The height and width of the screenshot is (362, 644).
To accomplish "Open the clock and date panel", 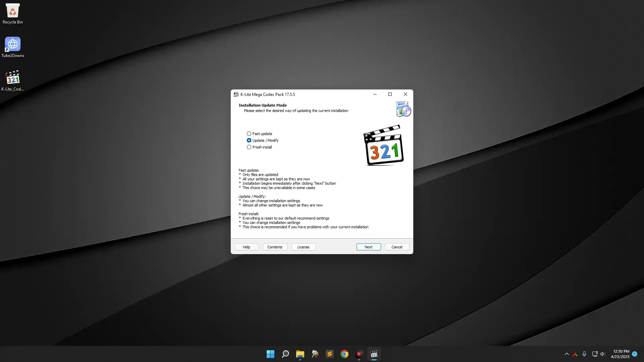I will (x=620, y=354).
